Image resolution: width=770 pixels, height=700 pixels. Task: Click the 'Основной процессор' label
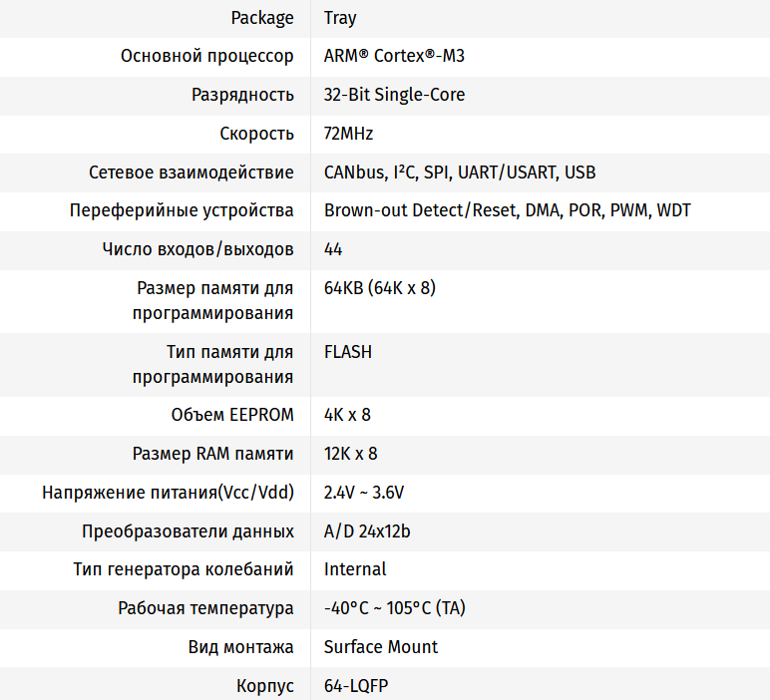pyautogui.click(x=207, y=56)
